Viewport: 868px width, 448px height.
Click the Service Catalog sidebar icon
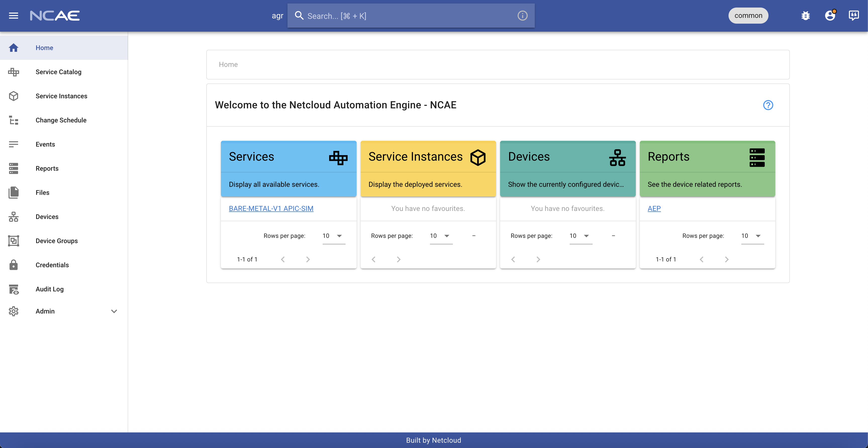coord(14,72)
